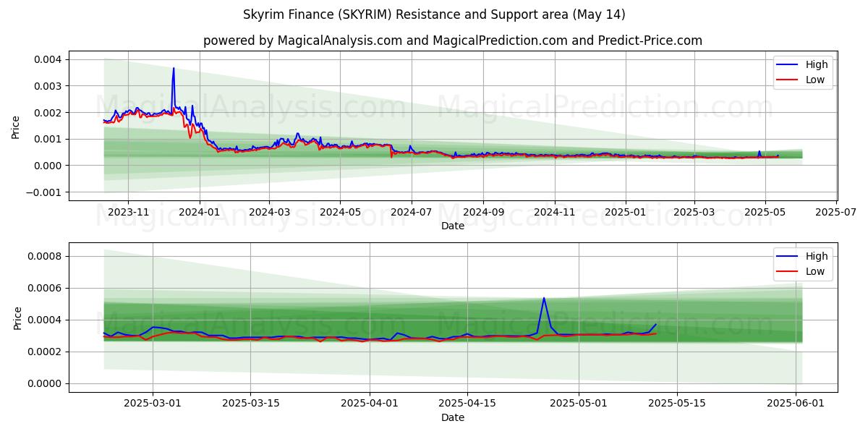Viewport: 868px width, 434px height.
Task: Click the '0.0004' tick on bottom chart
Action: pos(46,320)
